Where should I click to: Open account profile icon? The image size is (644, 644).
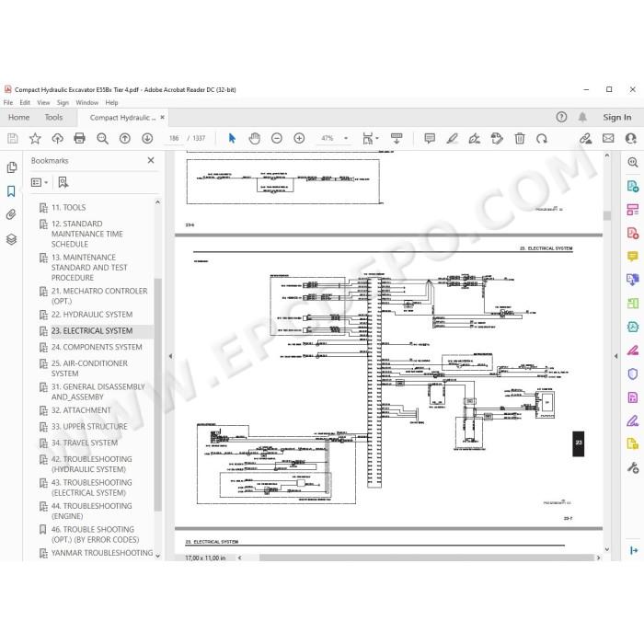(x=631, y=138)
